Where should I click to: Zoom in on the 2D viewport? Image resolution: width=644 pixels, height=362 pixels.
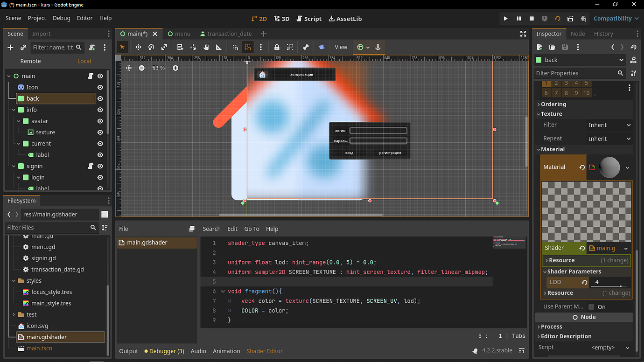(175, 68)
